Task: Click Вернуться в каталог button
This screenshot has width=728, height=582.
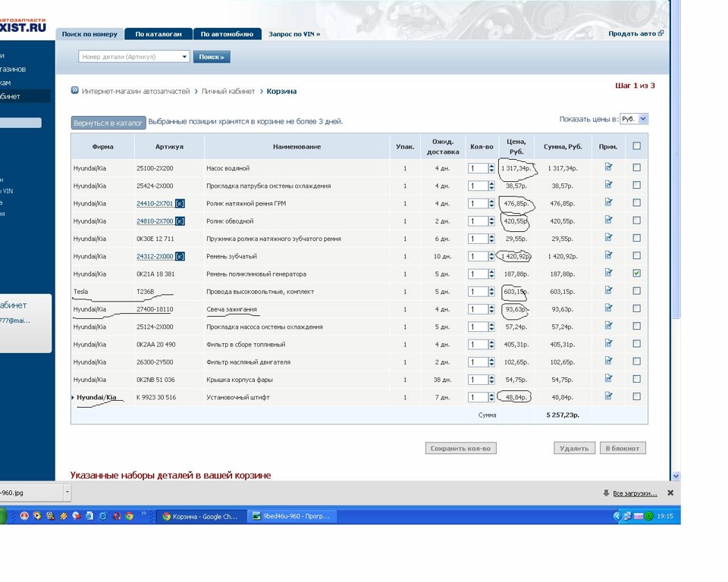Action: [108, 123]
